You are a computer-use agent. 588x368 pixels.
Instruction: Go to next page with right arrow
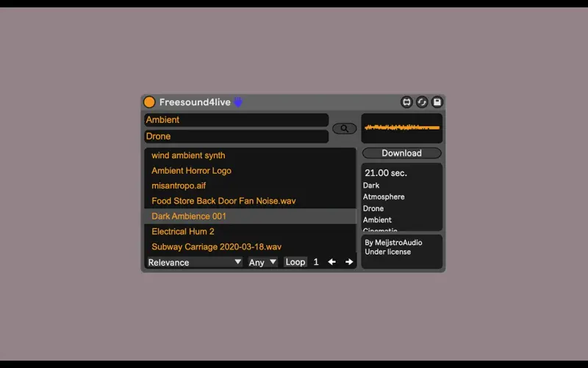point(349,262)
